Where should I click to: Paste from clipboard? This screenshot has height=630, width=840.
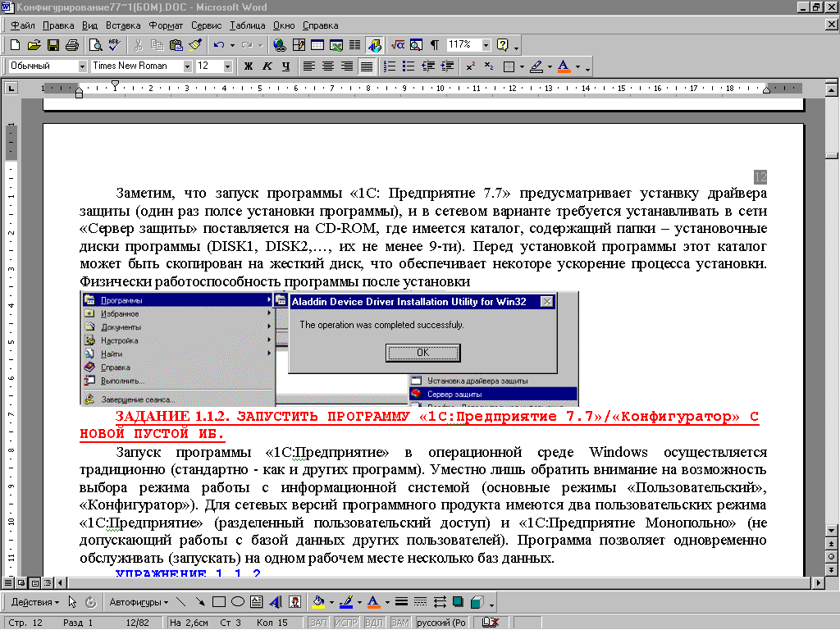tap(176, 45)
